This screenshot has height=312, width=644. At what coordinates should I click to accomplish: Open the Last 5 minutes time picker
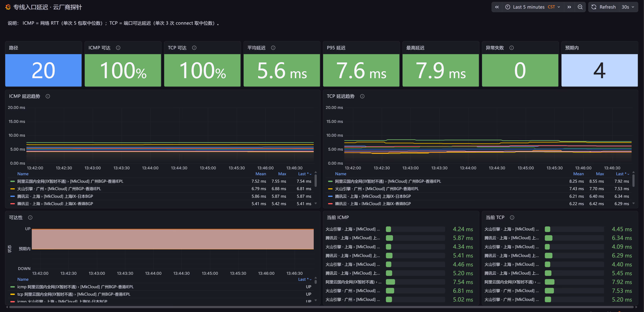pyautogui.click(x=533, y=7)
